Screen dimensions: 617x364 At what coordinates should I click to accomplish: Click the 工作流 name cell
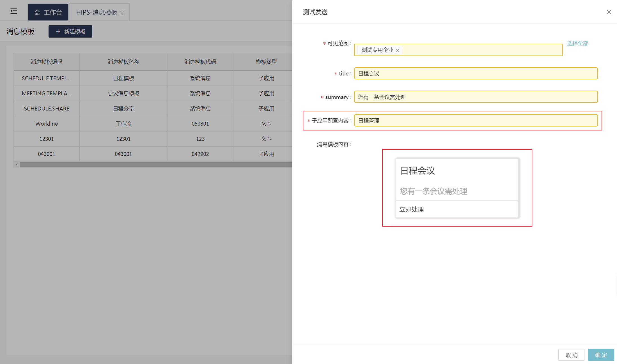[123, 124]
